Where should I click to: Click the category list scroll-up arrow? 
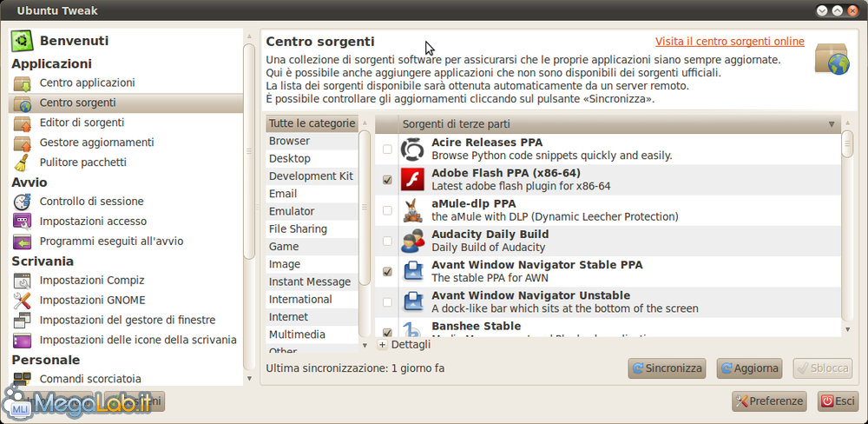[365, 123]
